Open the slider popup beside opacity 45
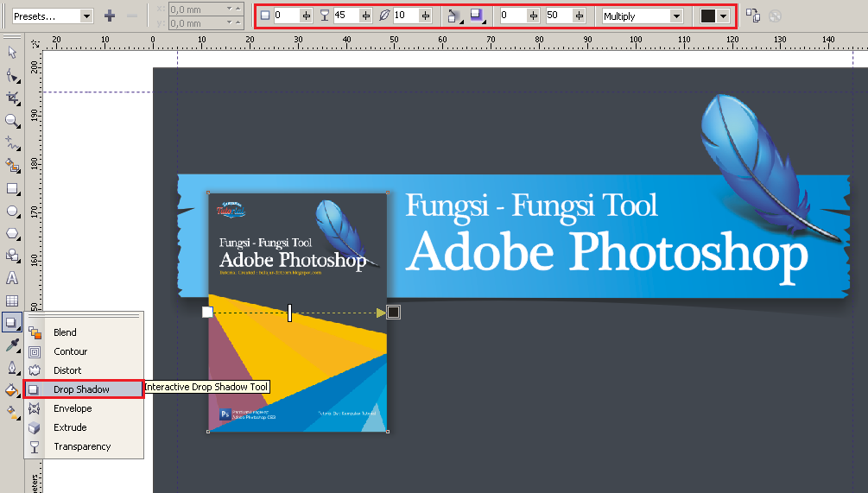 [366, 16]
